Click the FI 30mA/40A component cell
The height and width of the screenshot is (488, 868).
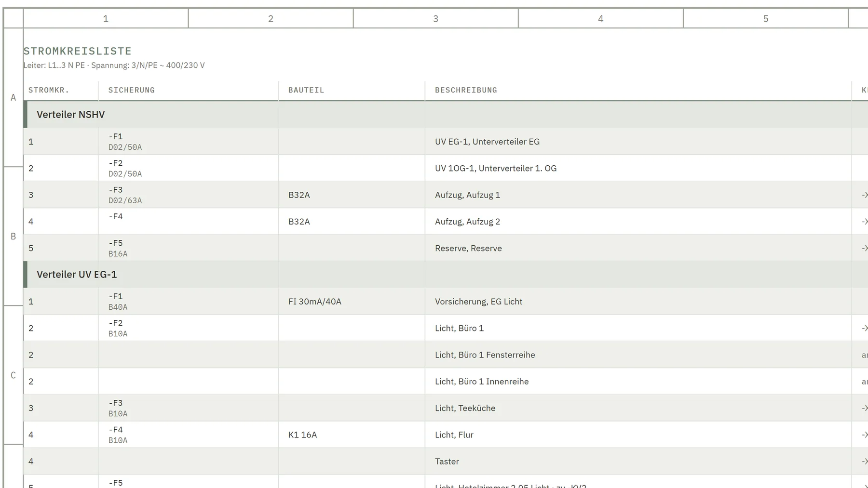tap(352, 302)
